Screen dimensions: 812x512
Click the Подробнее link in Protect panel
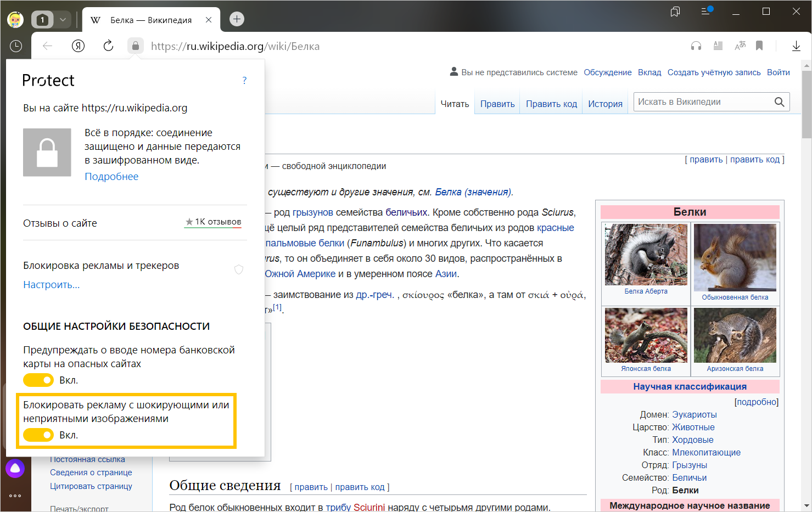tap(111, 177)
